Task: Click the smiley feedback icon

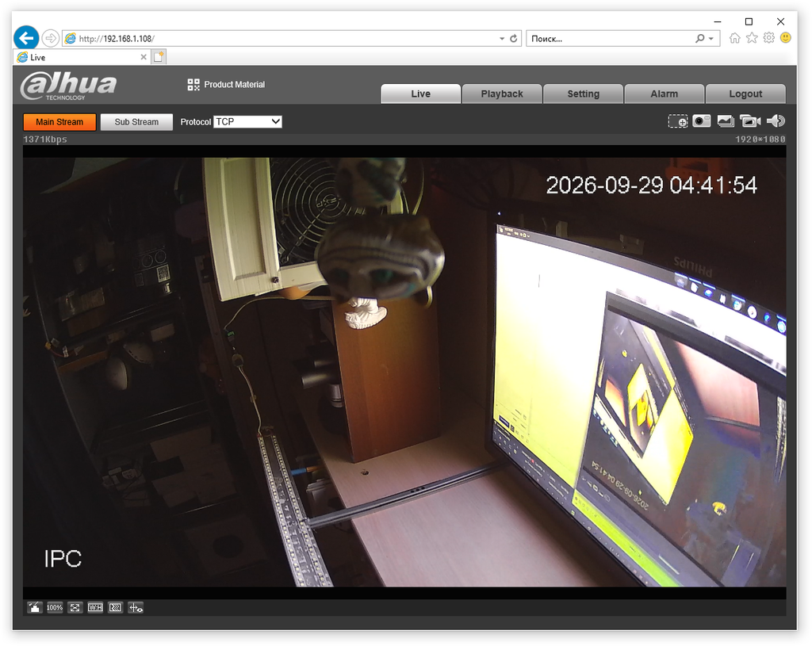Action: pos(786,38)
